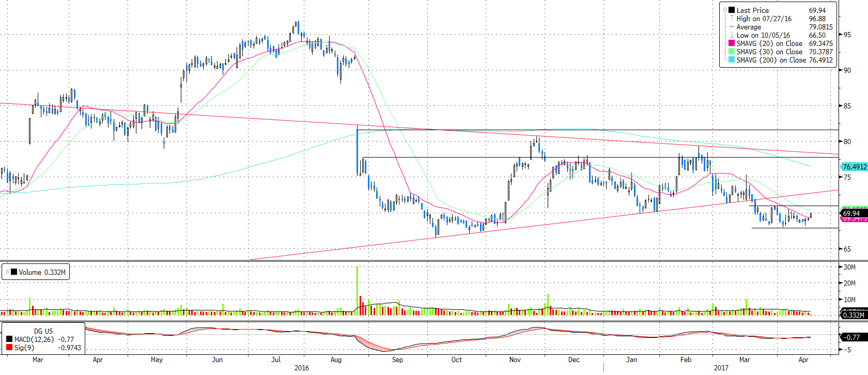Expand the Volume legend box
The width and height of the screenshot is (868, 375).
(x=7, y=272)
